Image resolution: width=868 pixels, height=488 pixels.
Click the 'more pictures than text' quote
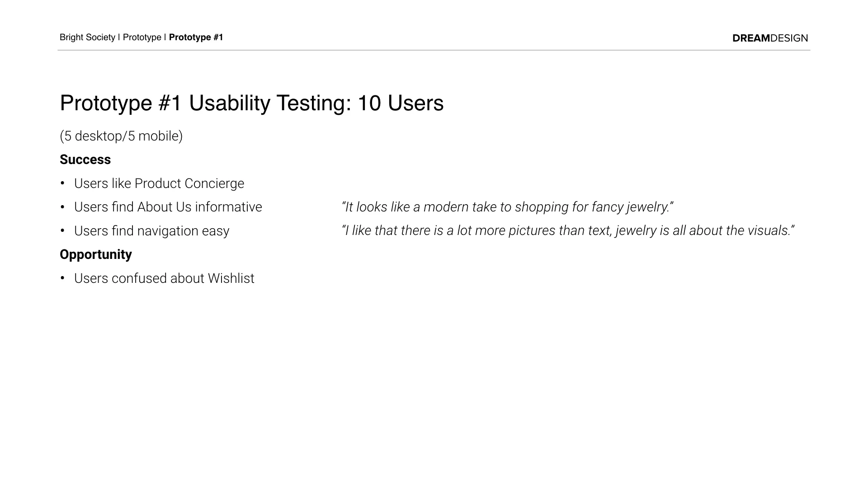tap(568, 230)
